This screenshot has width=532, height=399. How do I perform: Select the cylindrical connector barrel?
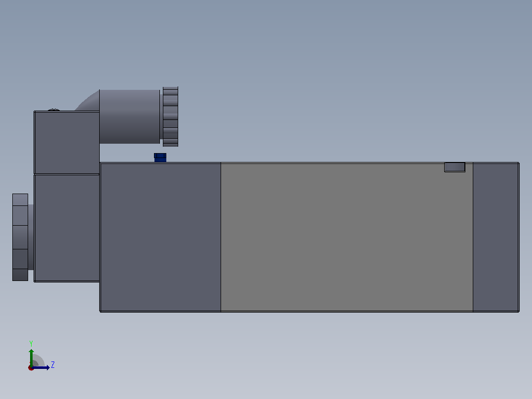[x=130, y=117]
